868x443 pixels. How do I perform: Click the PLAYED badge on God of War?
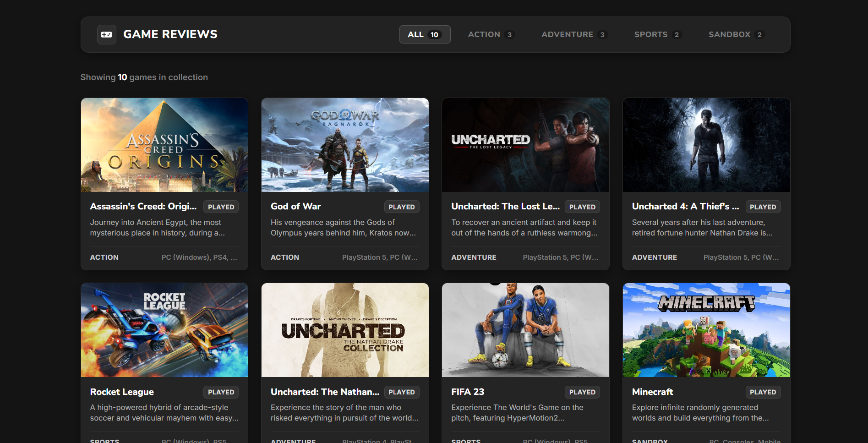(402, 207)
